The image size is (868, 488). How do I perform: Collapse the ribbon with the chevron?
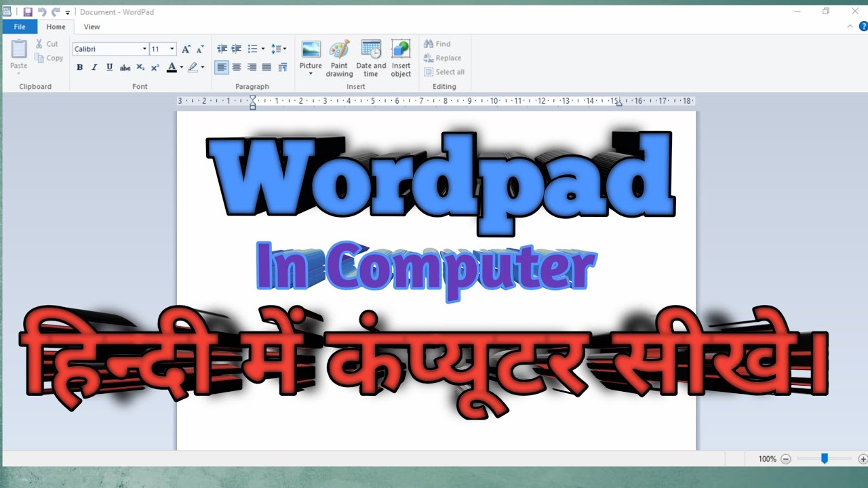[x=850, y=26]
